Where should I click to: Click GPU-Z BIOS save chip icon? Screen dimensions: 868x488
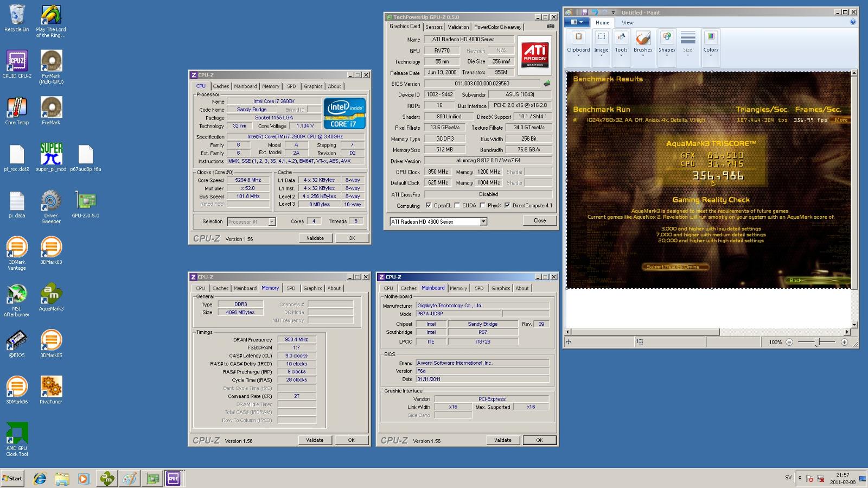[547, 84]
